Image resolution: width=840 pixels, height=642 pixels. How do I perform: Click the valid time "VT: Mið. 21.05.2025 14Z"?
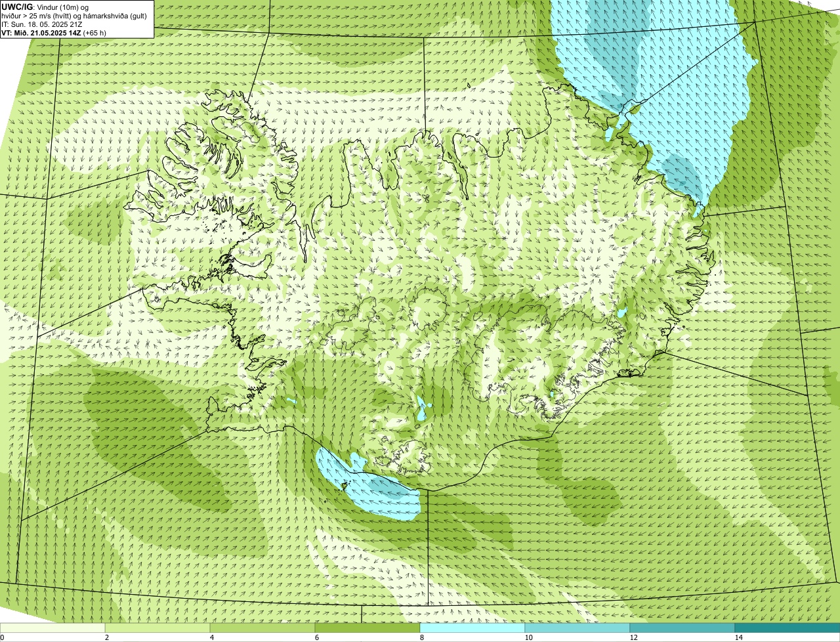[41, 32]
